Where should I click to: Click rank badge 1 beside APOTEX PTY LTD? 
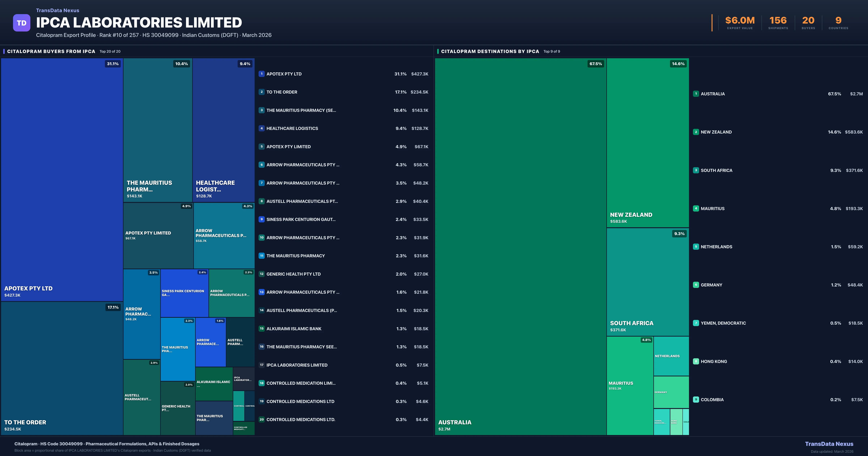coord(261,74)
